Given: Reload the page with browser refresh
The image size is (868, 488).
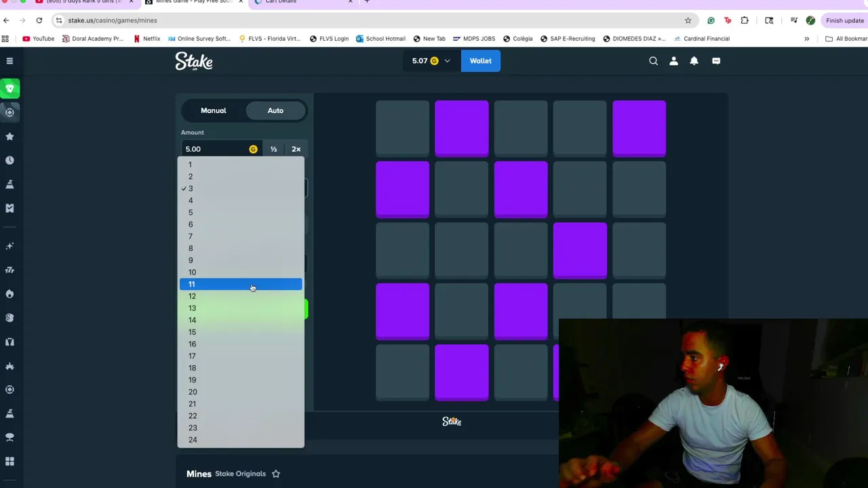Looking at the screenshot, I should tap(39, 20).
